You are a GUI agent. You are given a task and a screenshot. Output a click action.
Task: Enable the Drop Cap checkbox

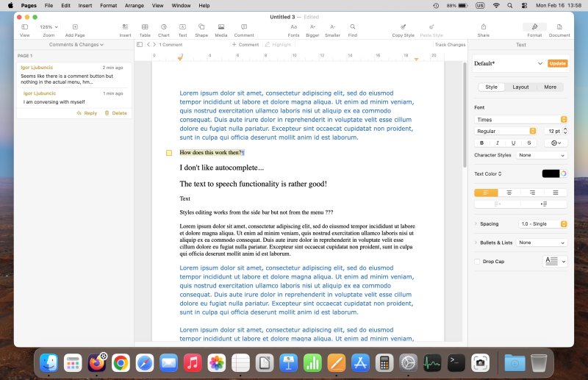[x=478, y=261]
